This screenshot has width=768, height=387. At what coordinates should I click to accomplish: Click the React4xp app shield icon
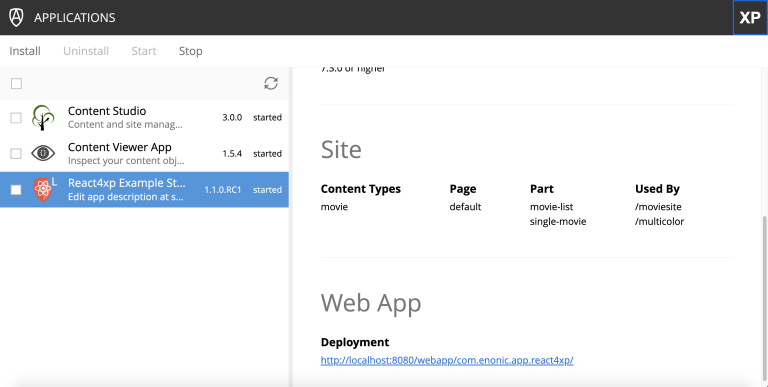(43, 190)
